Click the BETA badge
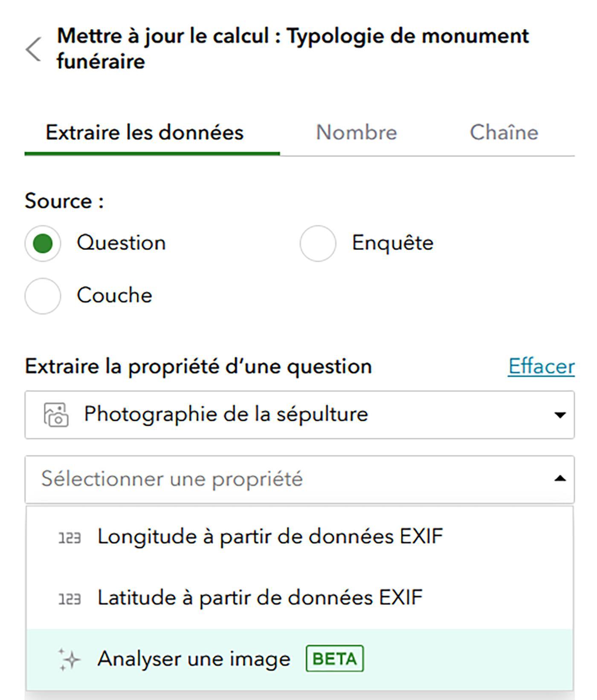The image size is (597, 700). 335,659
